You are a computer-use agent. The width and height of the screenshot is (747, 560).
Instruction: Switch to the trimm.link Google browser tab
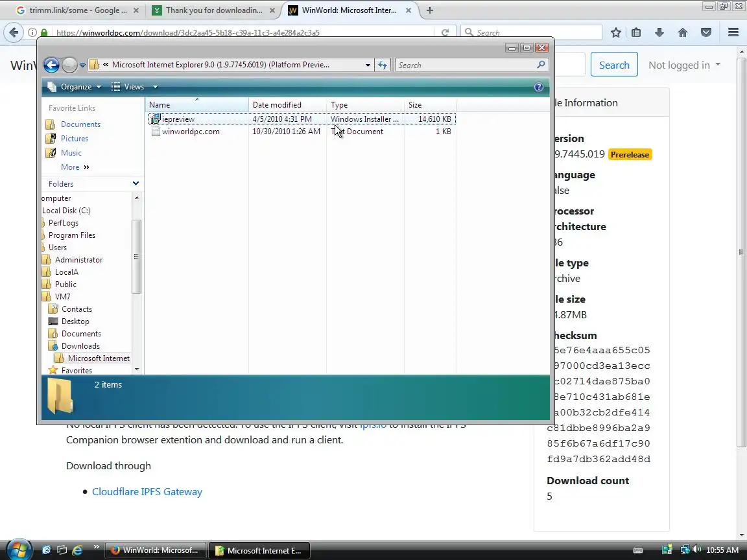point(77,10)
